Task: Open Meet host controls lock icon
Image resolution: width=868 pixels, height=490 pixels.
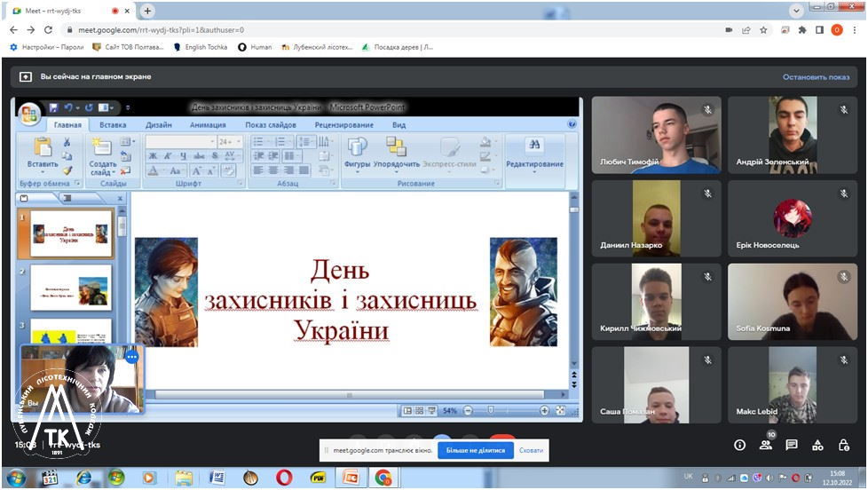Action: (x=844, y=445)
